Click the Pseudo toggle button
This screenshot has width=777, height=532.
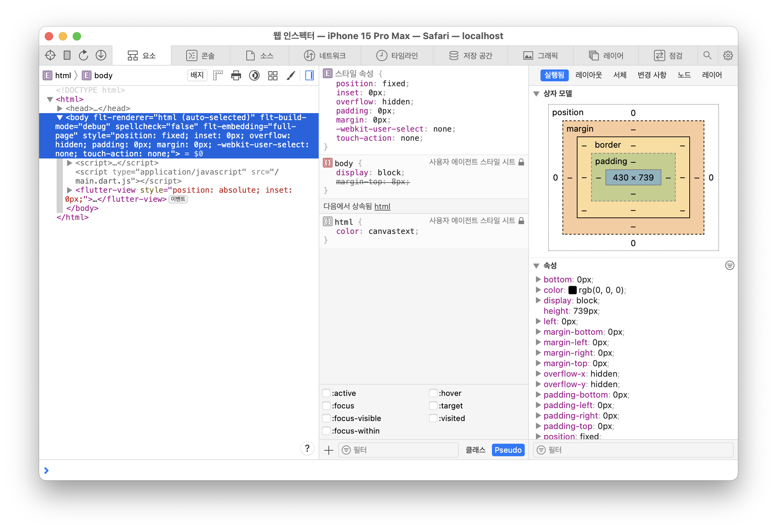(508, 450)
